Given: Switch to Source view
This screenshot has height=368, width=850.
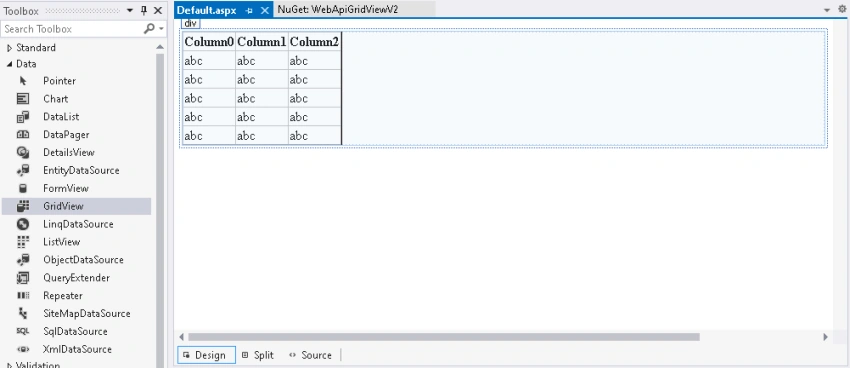Looking at the screenshot, I should click(310, 355).
